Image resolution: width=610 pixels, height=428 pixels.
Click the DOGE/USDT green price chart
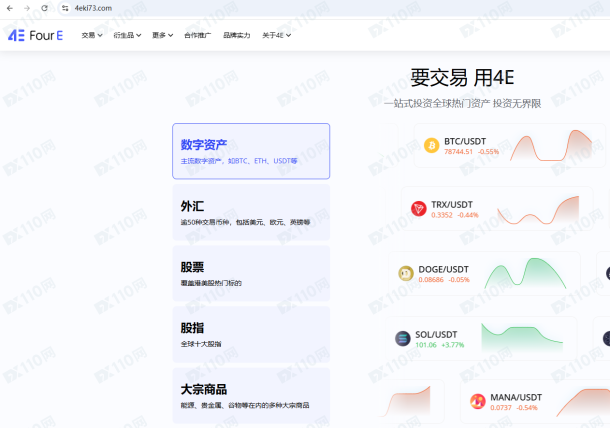click(525, 273)
